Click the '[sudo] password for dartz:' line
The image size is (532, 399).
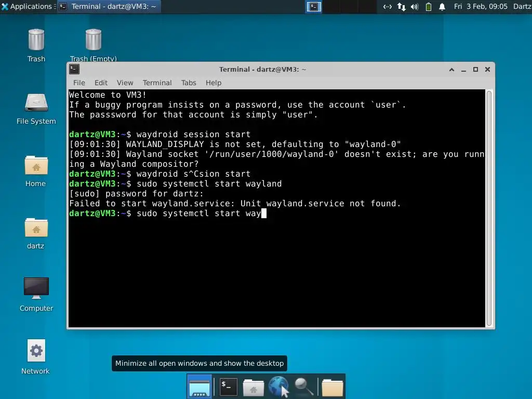tap(136, 194)
